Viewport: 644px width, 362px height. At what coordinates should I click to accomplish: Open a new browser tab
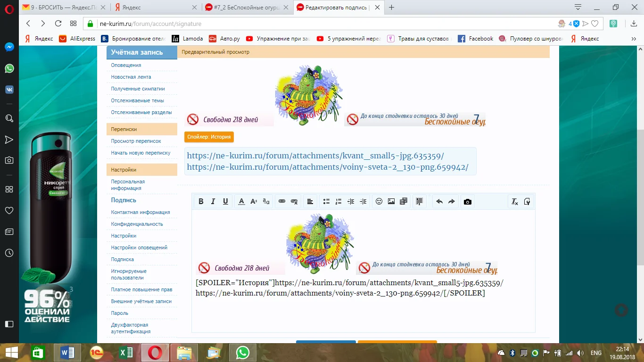pos(391,8)
